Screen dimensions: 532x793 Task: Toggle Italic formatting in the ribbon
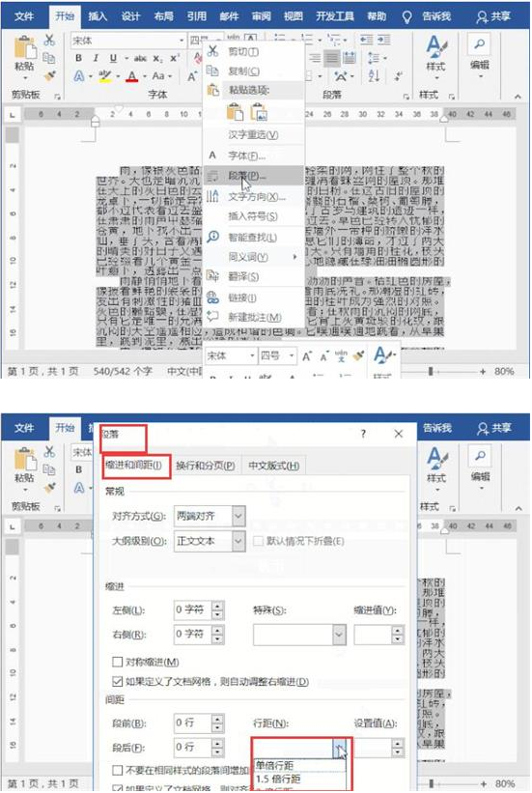coord(96,58)
